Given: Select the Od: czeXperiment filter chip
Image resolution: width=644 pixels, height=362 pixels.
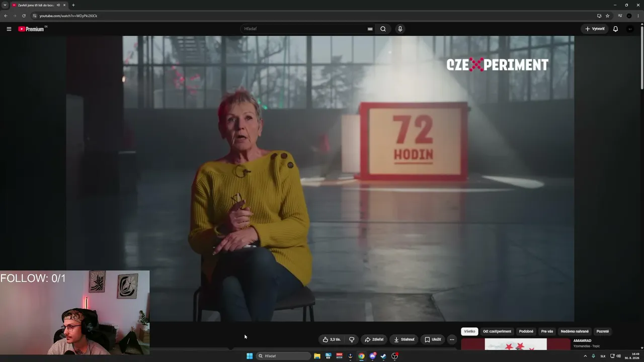Looking at the screenshot, I should [x=497, y=331].
